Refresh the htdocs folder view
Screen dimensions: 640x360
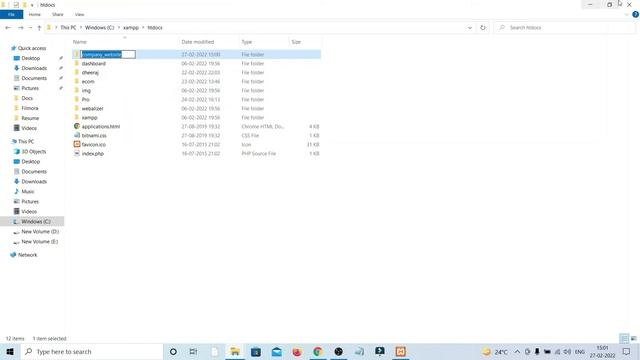click(483, 28)
